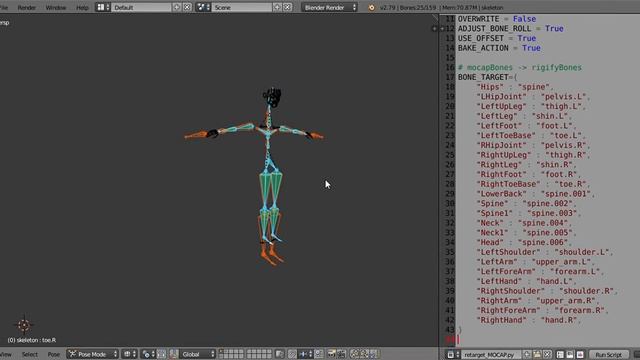Paste flipped pose from buffer
The width and height of the screenshot is (640, 360).
[x=374, y=354]
